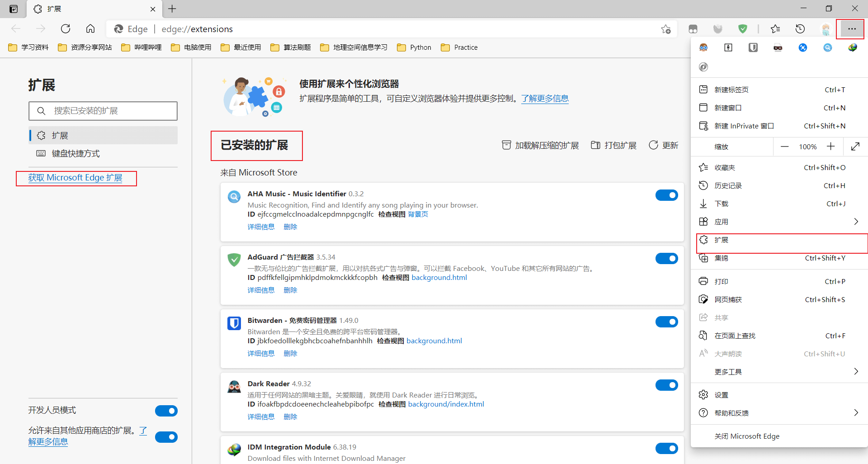Open IDM Integration extension icon in menu
The image size is (868, 464).
[x=852, y=47]
